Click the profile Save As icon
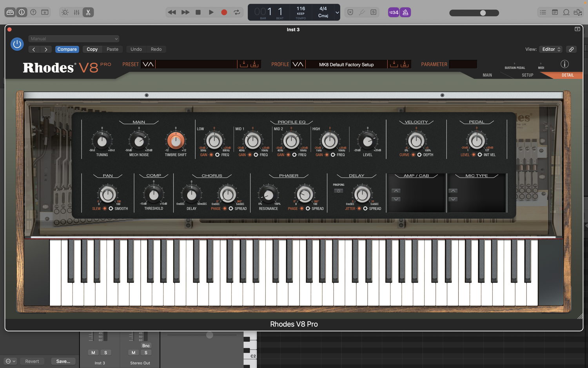This screenshot has width=588, height=368. [x=404, y=64]
